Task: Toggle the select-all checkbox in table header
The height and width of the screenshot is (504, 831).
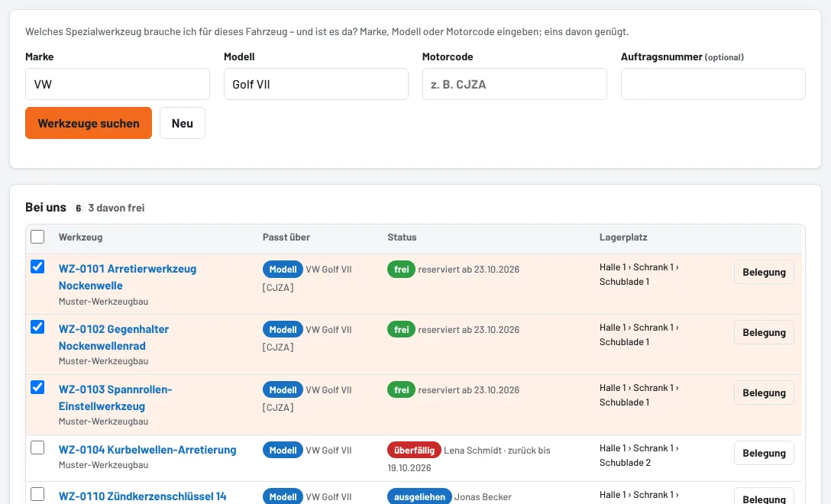Action: (37, 237)
